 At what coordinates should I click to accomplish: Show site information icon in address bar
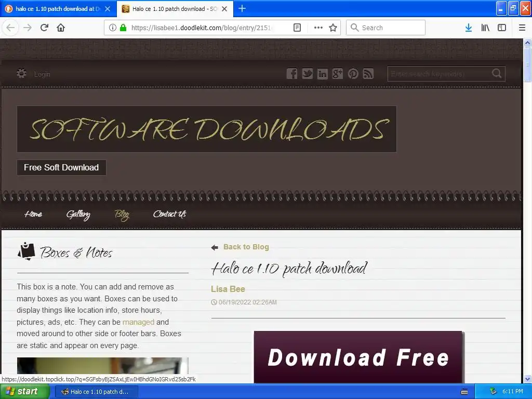pyautogui.click(x=113, y=28)
